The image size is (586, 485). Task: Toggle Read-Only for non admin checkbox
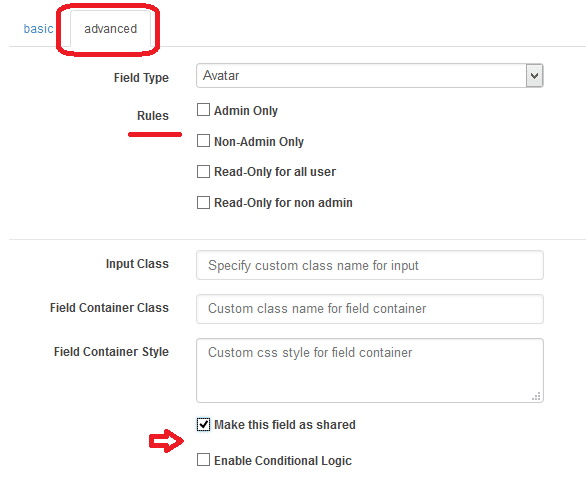pos(203,203)
